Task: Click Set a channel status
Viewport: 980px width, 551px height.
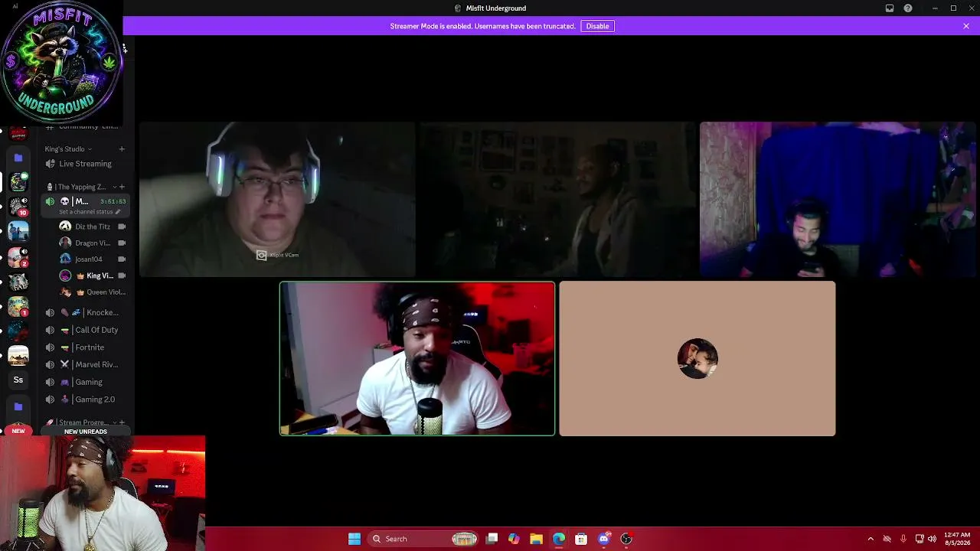Action: pos(90,212)
